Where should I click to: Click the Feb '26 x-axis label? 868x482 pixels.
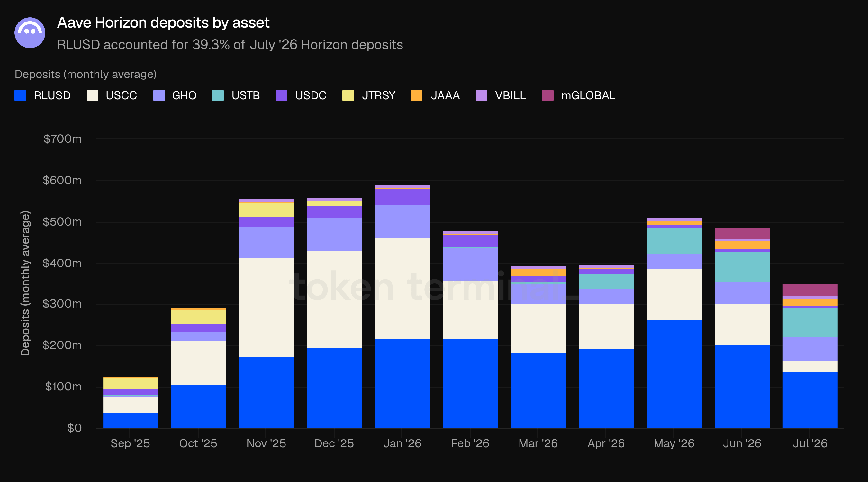(x=470, y=443)
